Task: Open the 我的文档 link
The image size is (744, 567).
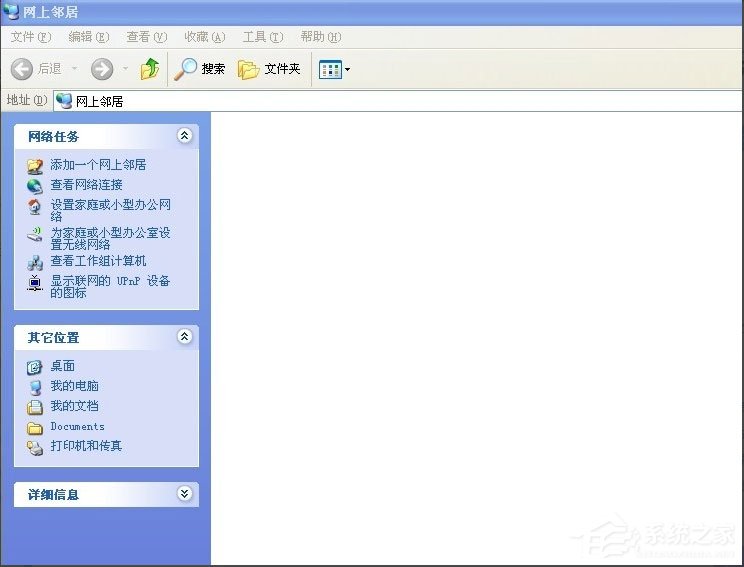Action: 74,406
